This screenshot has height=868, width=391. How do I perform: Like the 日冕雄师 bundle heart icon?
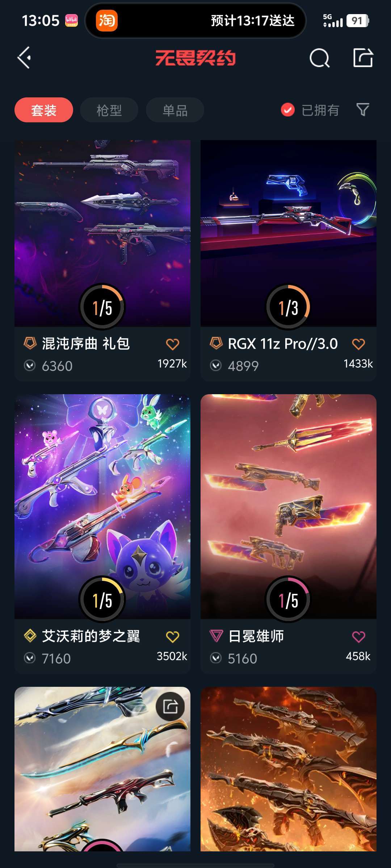click(x=358, y=637)
